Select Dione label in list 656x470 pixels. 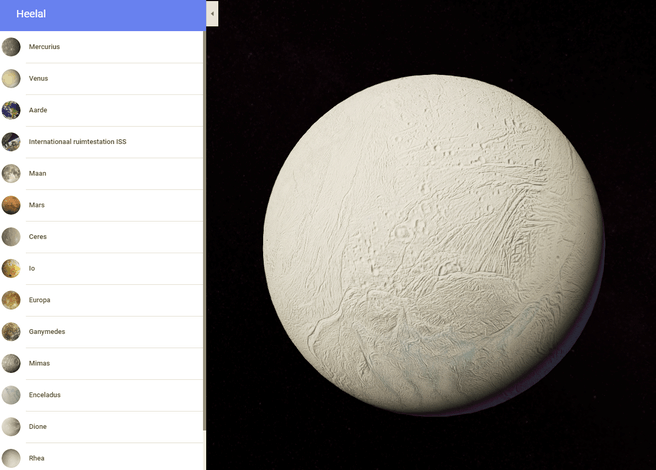pos(38,426)
